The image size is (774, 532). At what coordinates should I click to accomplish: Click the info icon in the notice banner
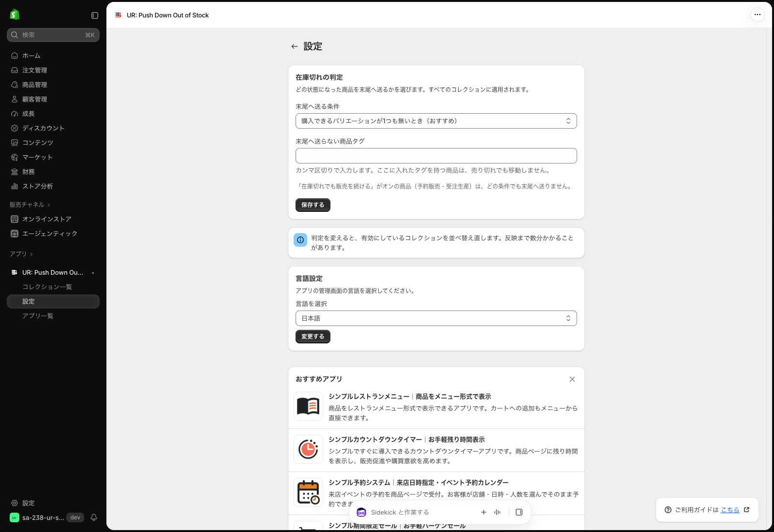point(300,240)
